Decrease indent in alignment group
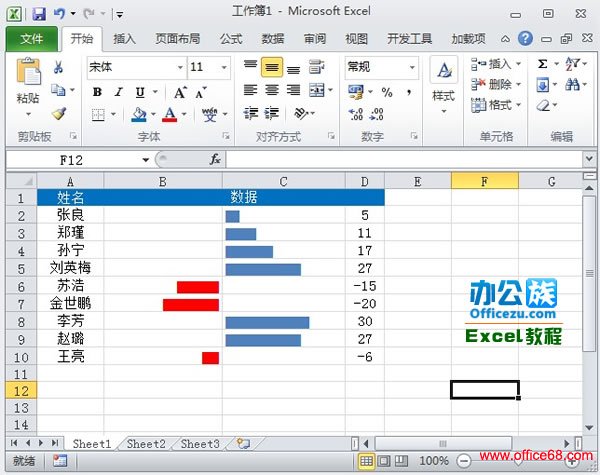Image resolution: width=600 pixels, height=475 pixels. 250,114
